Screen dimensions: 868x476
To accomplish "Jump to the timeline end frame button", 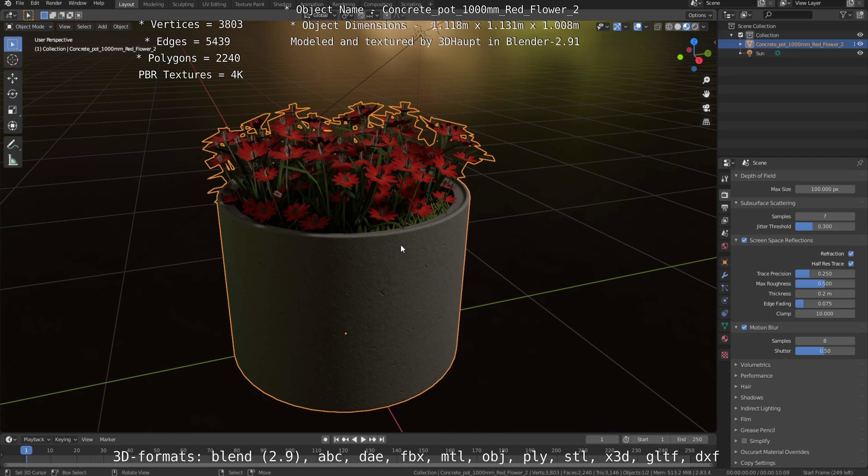I will point(381,439).
